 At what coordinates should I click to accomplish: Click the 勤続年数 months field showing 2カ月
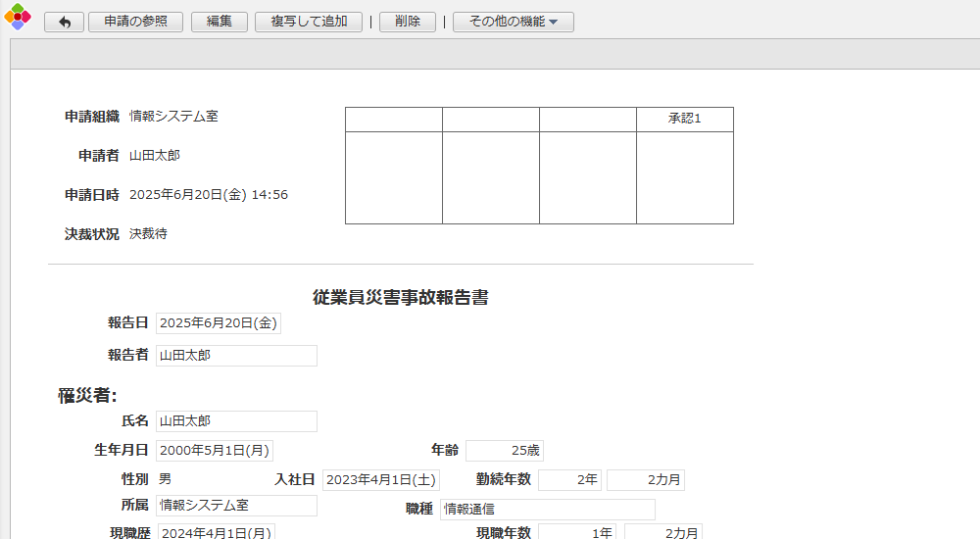[x=645, y=480]
